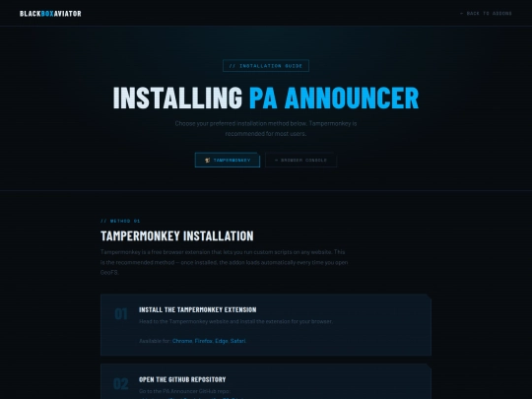Click the Installation Guide badge
Viewport: 532px width, 399px height.
pos(266,66)
